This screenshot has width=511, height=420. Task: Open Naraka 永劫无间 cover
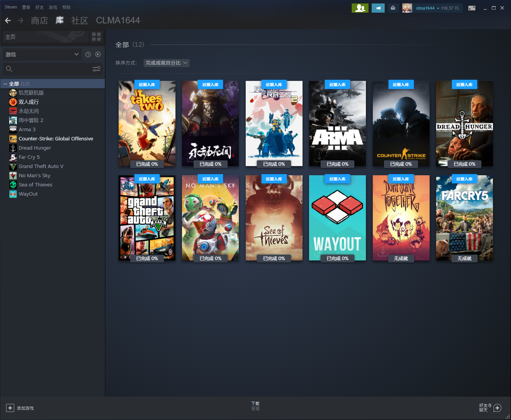pos(210,124)
